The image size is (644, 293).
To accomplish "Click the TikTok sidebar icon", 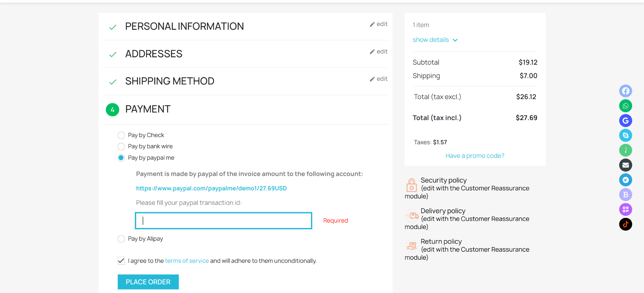I will click(626, 224).
